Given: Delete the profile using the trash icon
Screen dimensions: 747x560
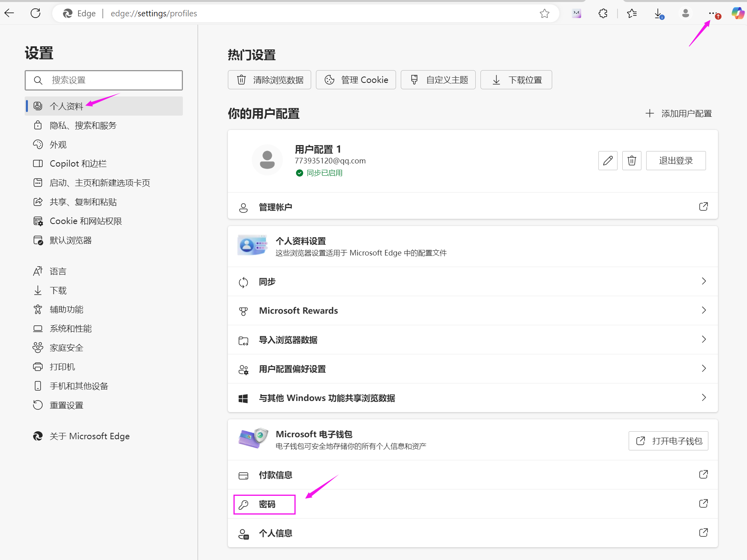Looking at the screenshot, I should click(x=631, y=160).
